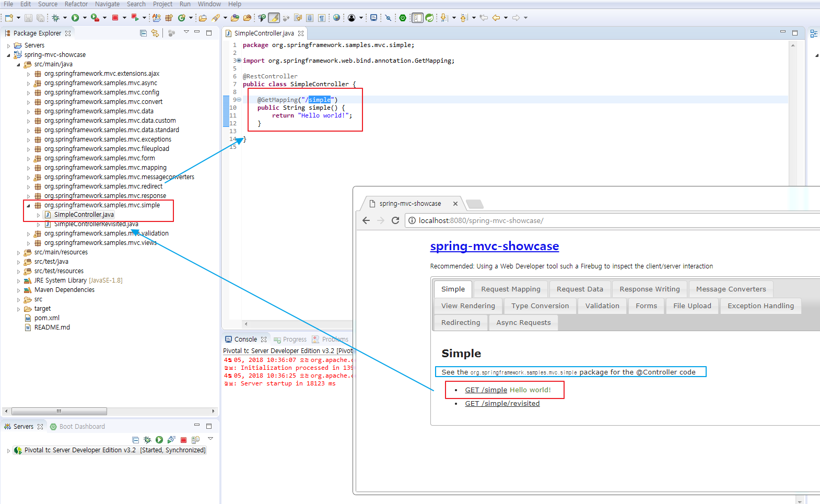Screen dimensions: 820x504
Task: Select SimpleController.java in Package Explorer
Action: (84, 215)
